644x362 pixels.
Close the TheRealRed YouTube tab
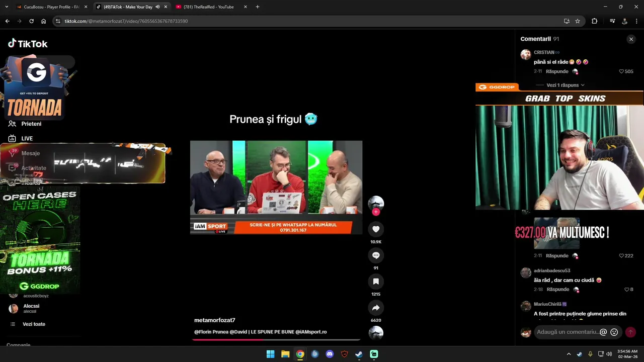pyautogui.click(x=246, y=7)
